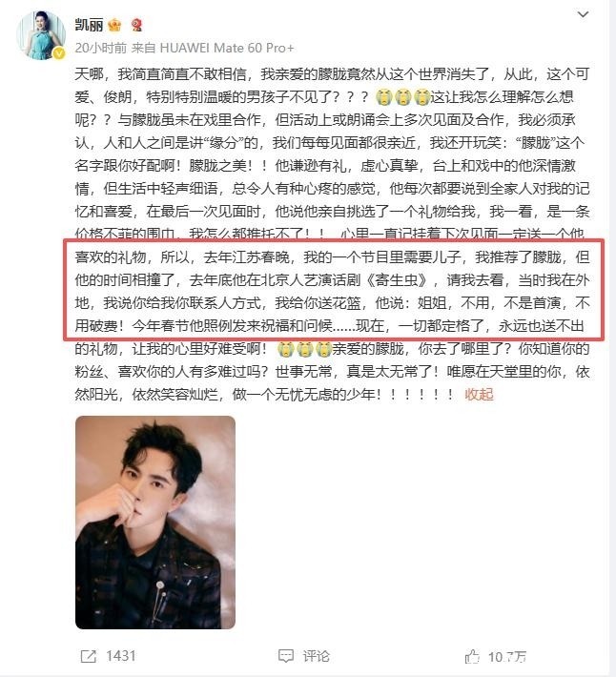
Task: Click the first line of post text
Action: [x=332, y=74]
